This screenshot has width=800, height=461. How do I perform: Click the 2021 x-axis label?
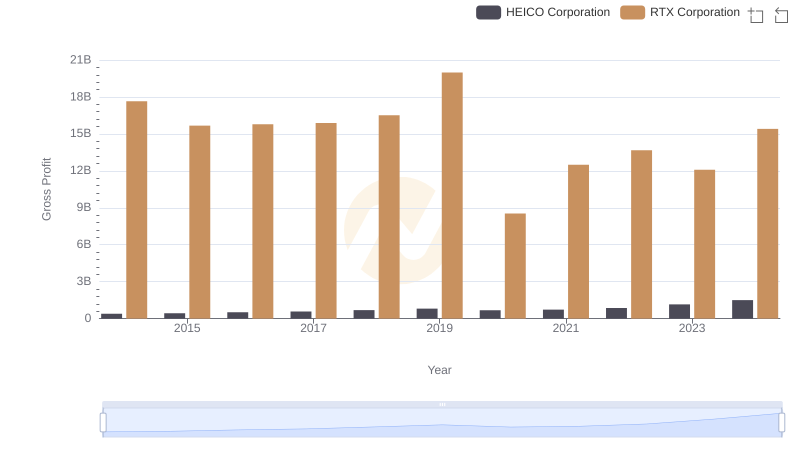click(x=566, y=328)
